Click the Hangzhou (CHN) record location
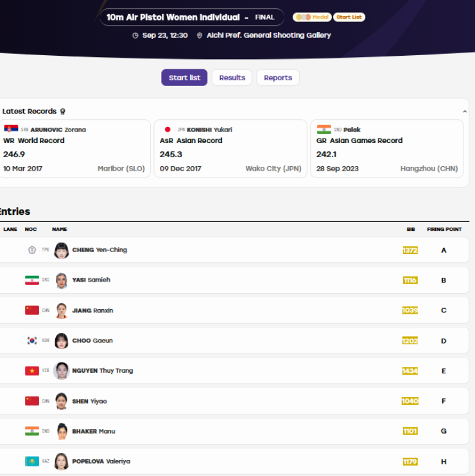This screenshot has width=475, height=476. pyautogui.click(x=429, y=169)
